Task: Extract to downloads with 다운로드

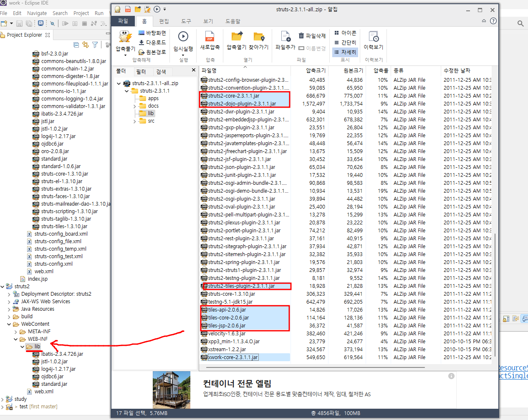Action: tap(152, 43)
